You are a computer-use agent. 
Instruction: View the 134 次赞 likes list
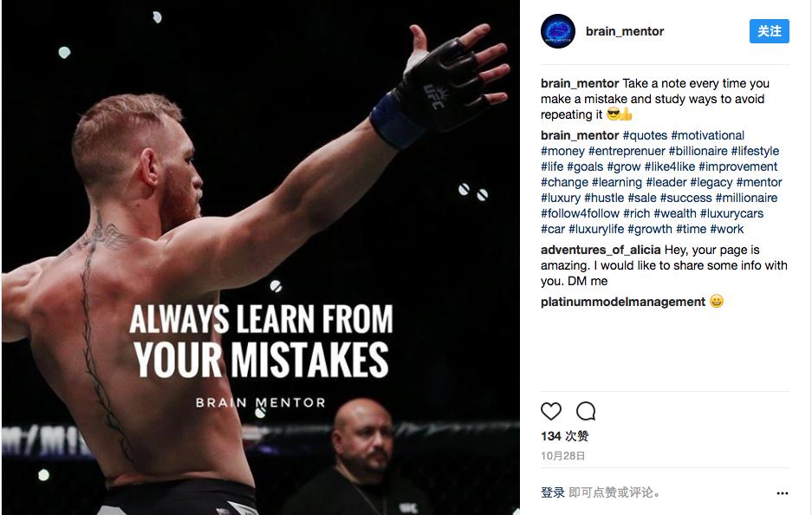tap(564, 436)
